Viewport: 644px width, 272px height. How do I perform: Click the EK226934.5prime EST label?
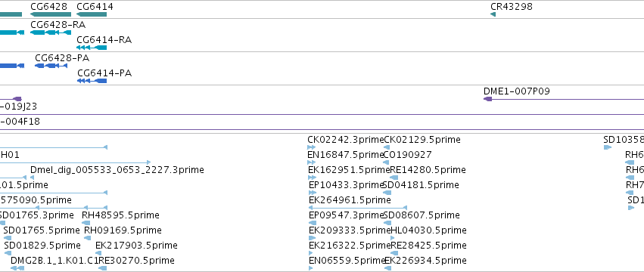[x=425, y=261]
